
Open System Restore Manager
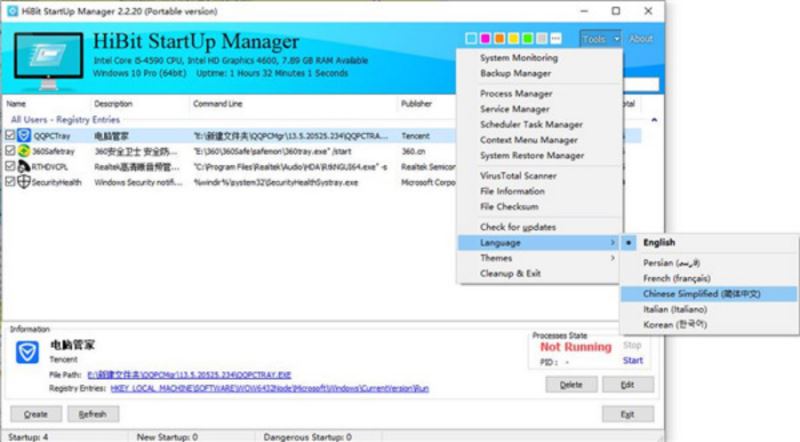[x=532, y=156]
